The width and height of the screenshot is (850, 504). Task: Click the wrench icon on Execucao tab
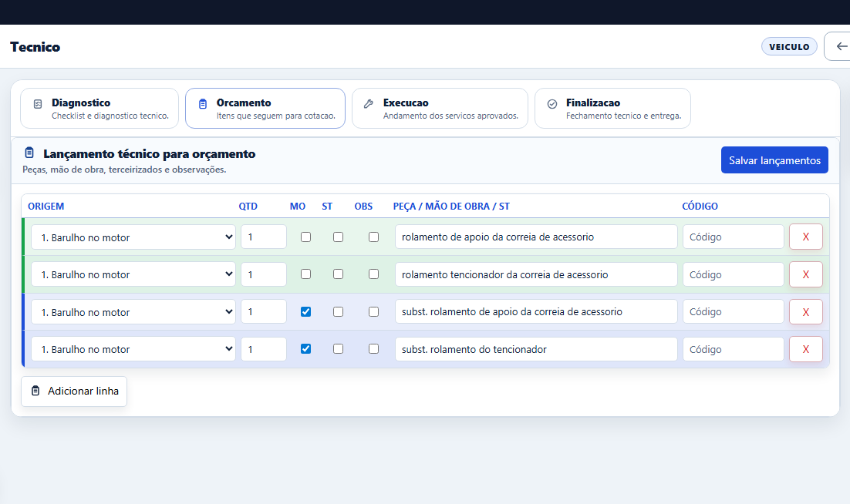point(369,104)
